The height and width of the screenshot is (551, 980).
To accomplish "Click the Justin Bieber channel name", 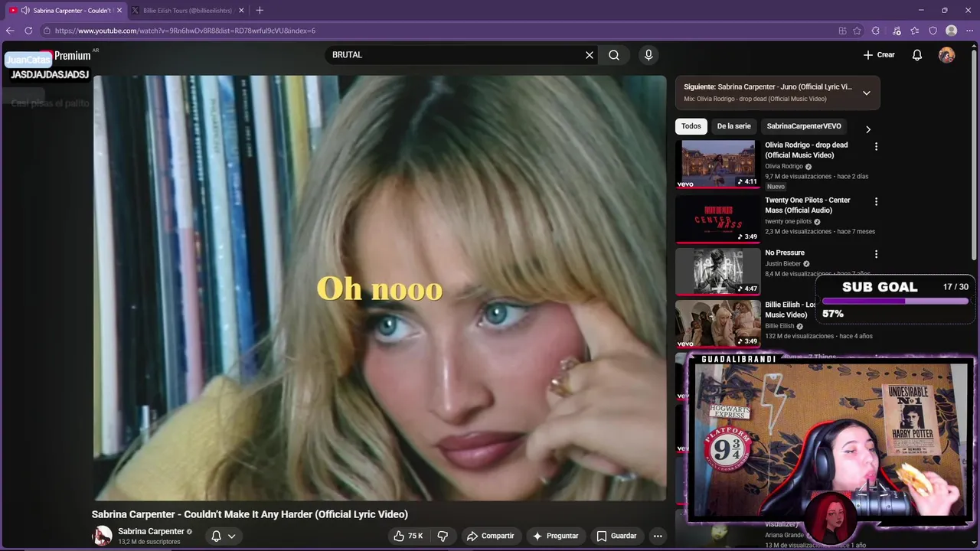I will [x=782, y=263].
